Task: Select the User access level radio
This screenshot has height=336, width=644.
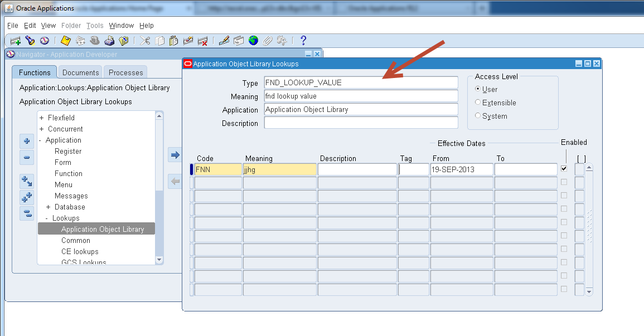Action: [x=478, y=89]
